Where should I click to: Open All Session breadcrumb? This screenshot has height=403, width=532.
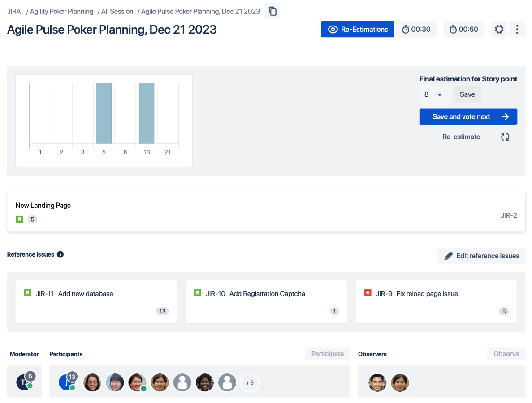click(117, 12)
